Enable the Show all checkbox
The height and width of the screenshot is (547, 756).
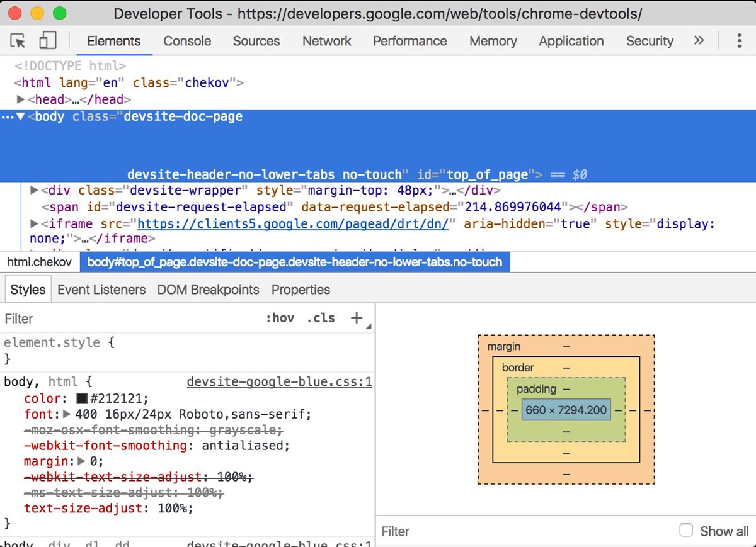[686, 531]
